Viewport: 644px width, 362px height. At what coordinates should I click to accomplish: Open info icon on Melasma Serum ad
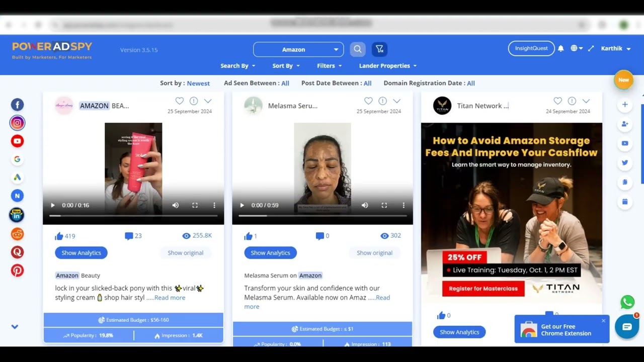(382, 101)
